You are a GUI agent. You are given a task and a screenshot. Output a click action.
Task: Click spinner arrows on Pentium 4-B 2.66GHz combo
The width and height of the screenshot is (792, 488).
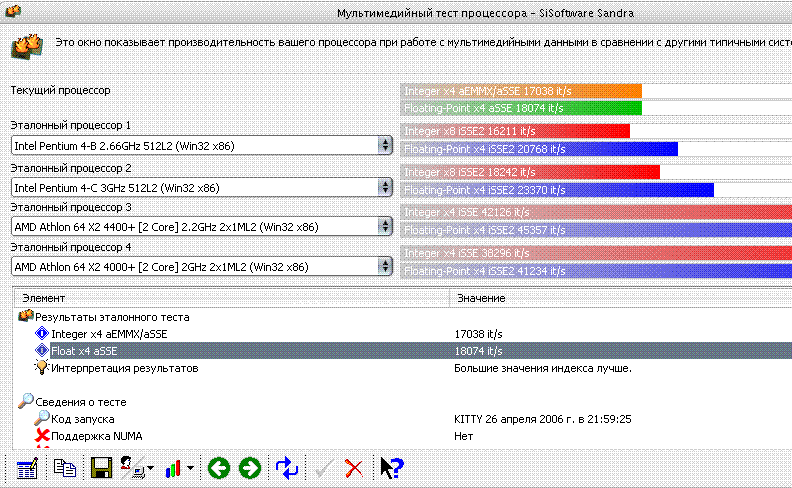[x=385, y=145]
